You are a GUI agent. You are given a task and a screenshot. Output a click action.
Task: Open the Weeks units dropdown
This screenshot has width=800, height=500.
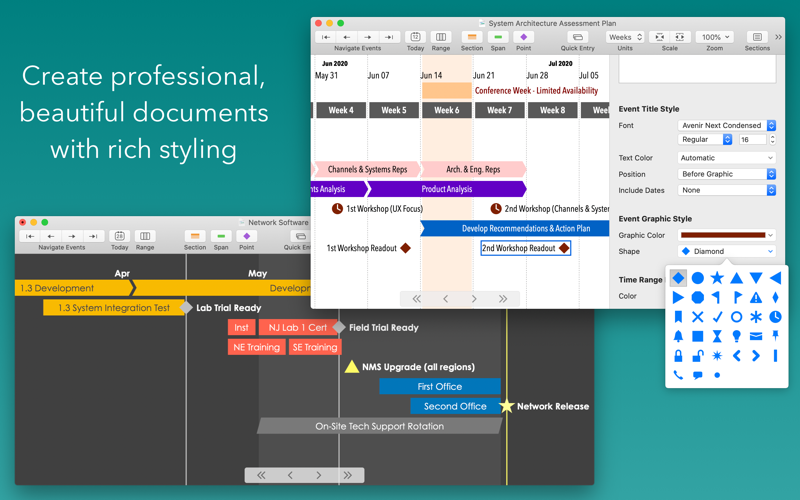tap(625, 37)
